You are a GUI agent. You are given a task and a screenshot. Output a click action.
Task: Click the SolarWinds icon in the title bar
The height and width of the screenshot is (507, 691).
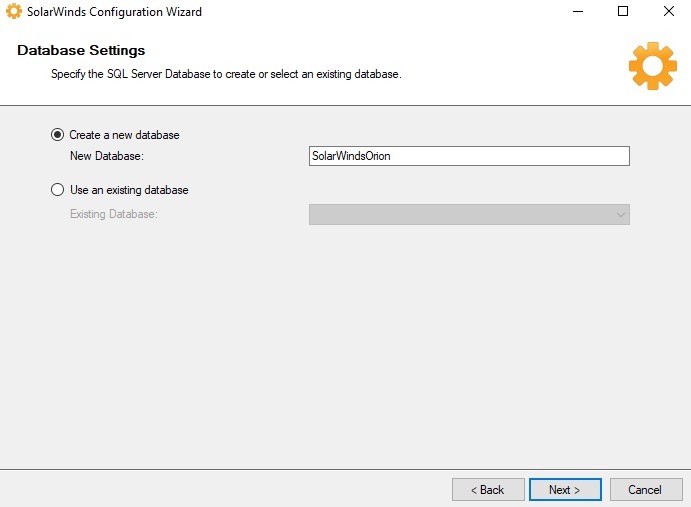14,12
